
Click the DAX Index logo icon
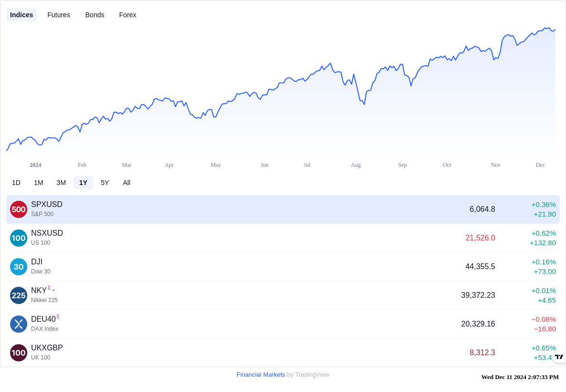[x=19, y=324]
